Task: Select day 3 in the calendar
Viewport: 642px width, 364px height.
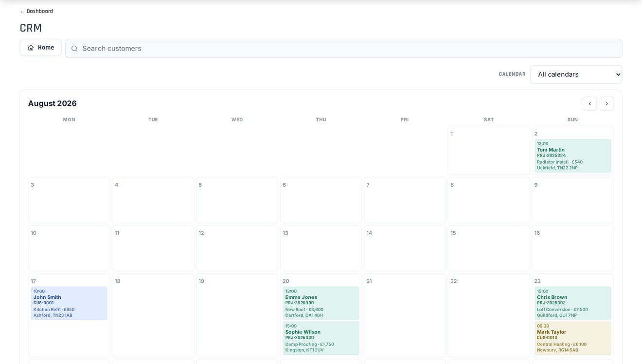Action: (x=69, y=200)
